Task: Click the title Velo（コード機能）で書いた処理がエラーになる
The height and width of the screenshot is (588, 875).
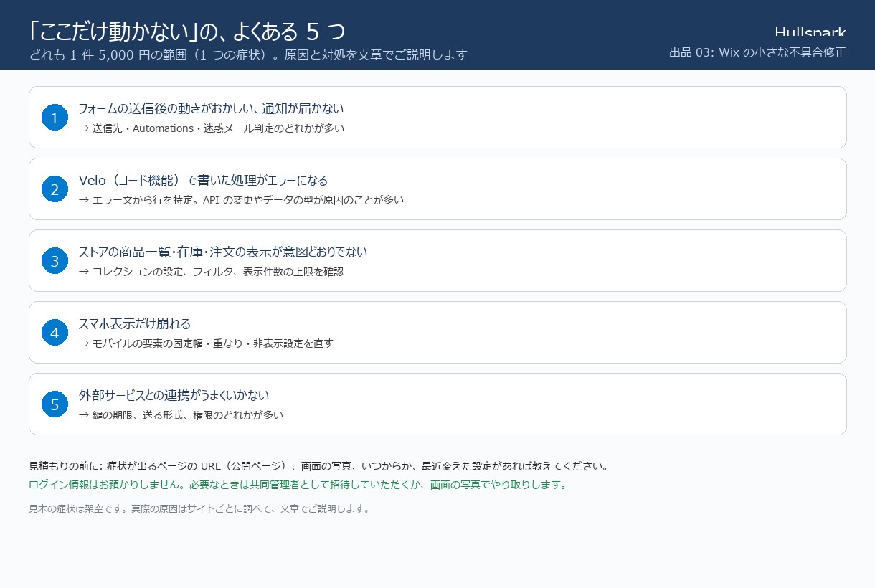Action: click(203, 180)
